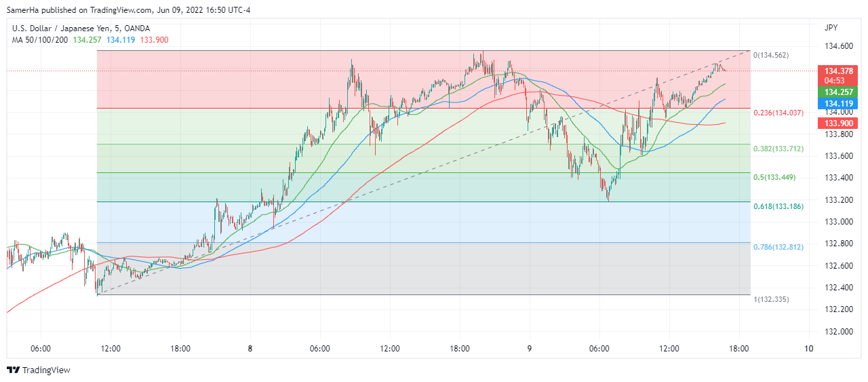Click the TradingView text at bottom left
The height and width of the screenshot is (382, 868).
[x=45, y=370]
